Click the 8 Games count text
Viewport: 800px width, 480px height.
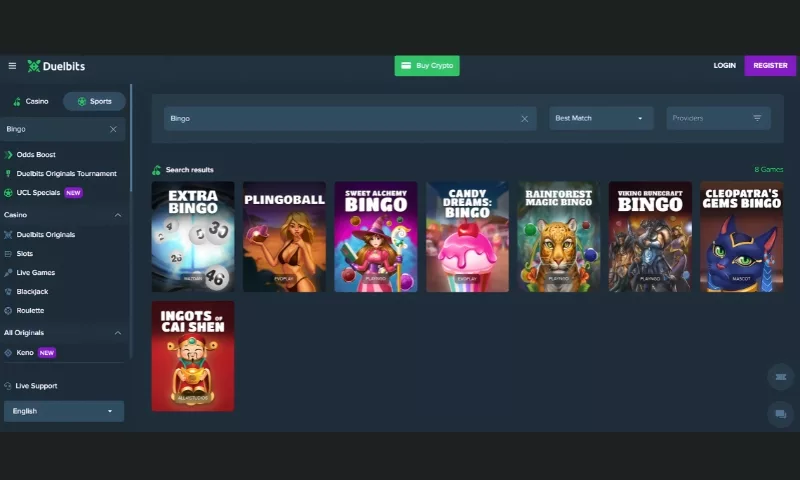768,170
